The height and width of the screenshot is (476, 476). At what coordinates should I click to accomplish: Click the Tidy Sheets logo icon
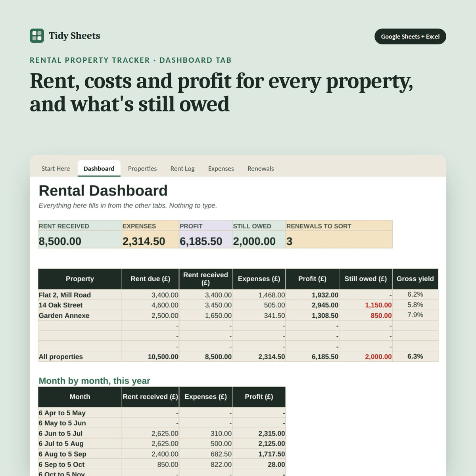click(x=37, y=36)
